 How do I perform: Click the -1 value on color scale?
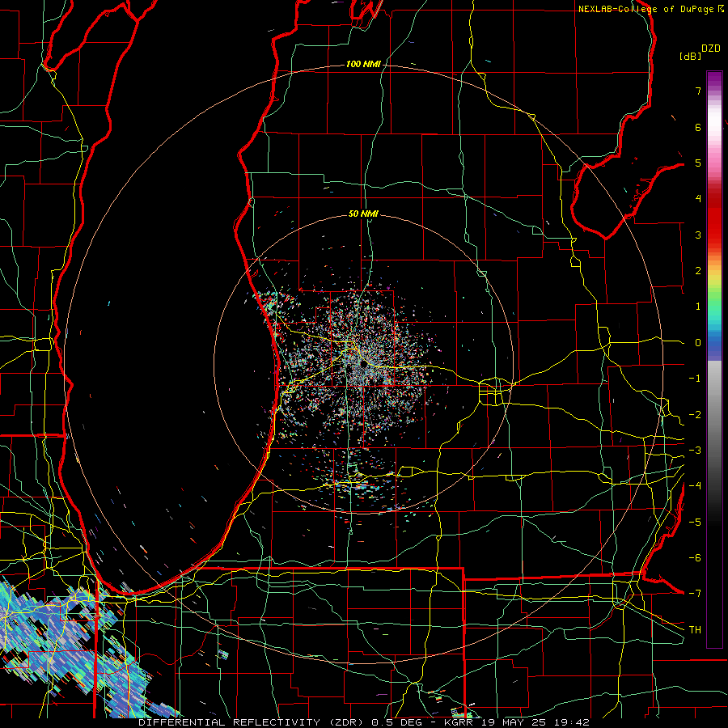(x=695, y=379)
